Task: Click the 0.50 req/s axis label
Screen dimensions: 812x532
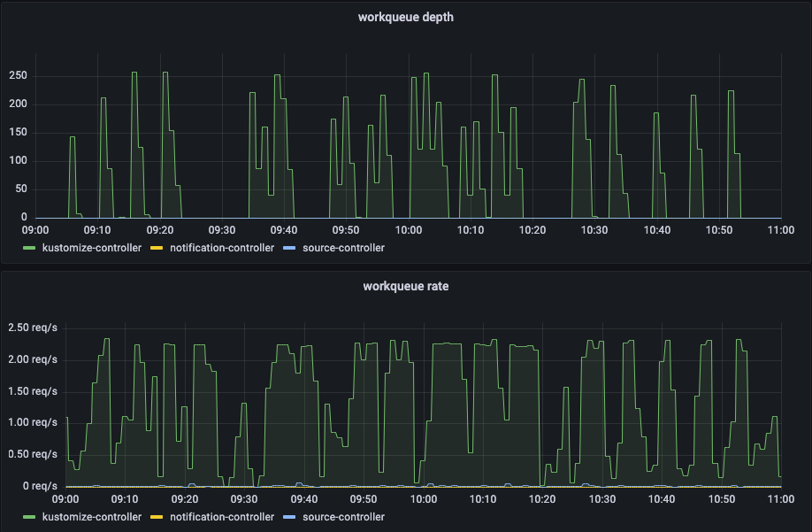Action: click(33, 454)
